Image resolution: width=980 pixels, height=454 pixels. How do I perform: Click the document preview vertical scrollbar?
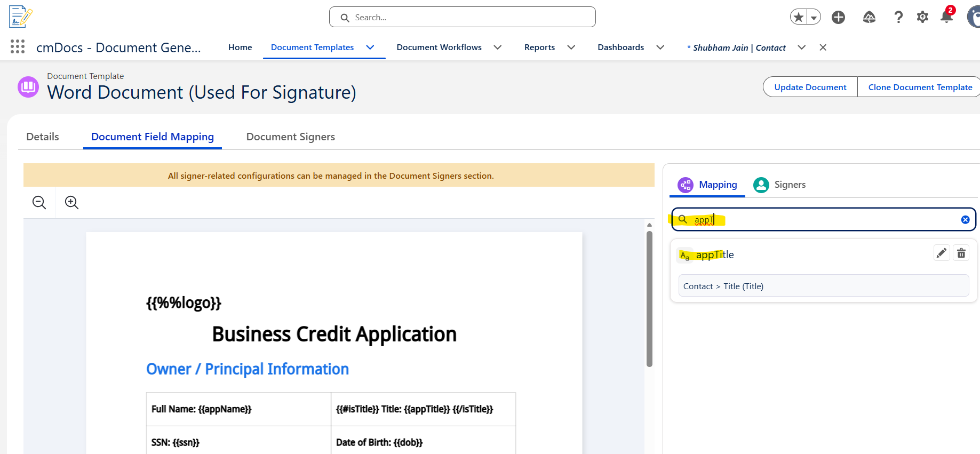coord(649,299)
